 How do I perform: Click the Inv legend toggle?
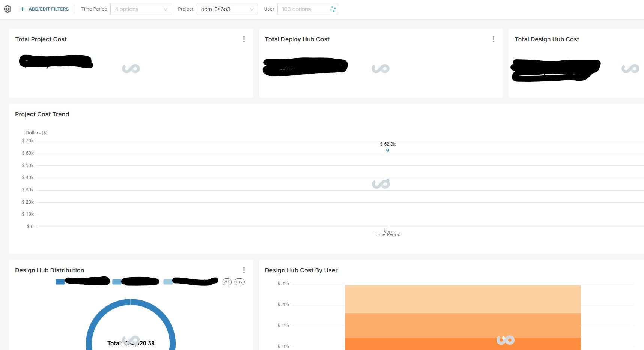tap(239, 282)
